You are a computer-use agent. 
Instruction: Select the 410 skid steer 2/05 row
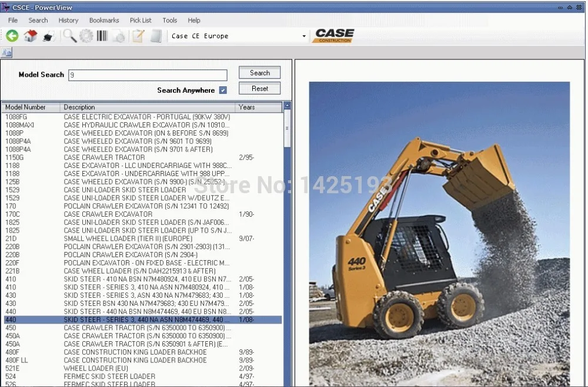(x=142, y=279)
